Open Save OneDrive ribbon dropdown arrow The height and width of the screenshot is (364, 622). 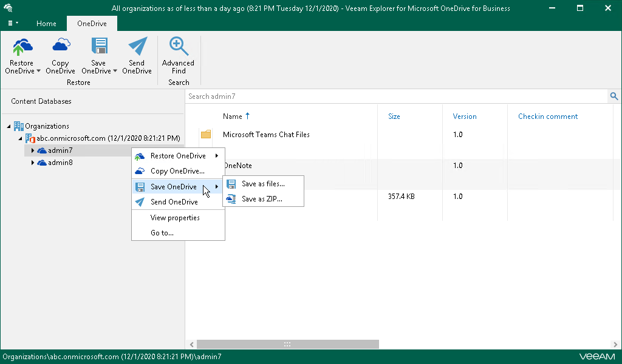coord(115,72)
